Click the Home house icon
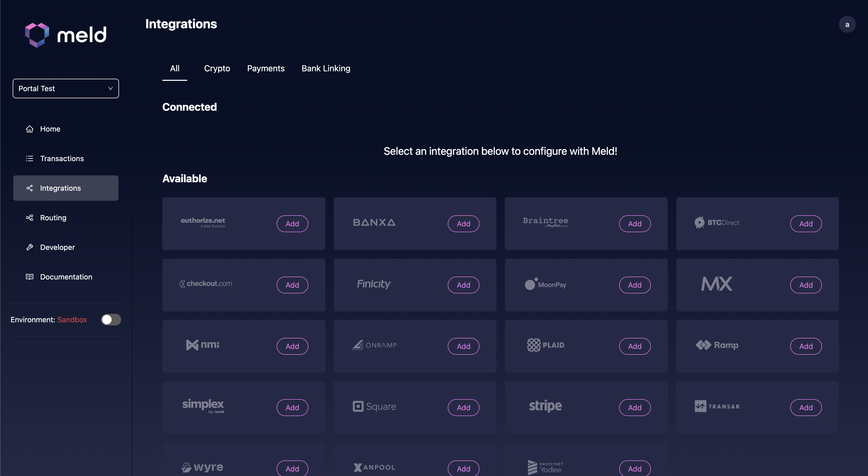The image size is (868, 476). [30, 129]
